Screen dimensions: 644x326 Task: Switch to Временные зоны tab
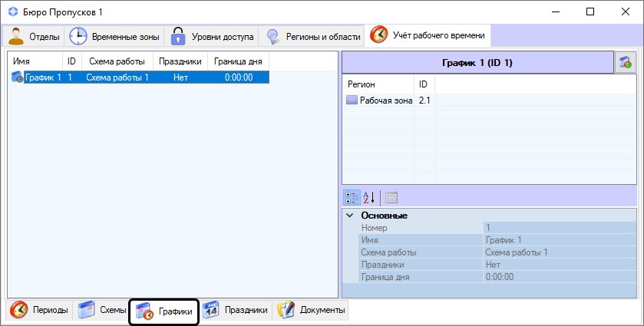coord(116,36)
